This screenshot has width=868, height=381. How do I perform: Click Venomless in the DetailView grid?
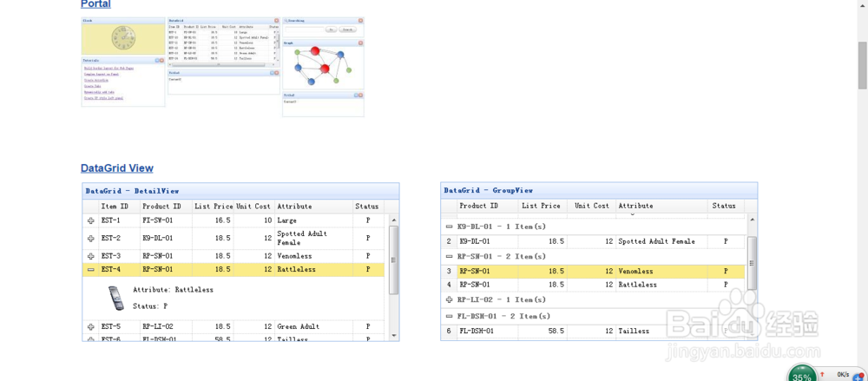(x=314, y=256)
